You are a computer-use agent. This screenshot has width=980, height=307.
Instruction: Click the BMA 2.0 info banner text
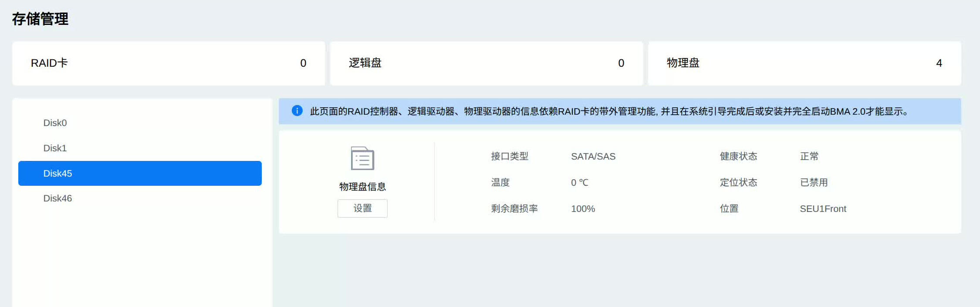610,112
